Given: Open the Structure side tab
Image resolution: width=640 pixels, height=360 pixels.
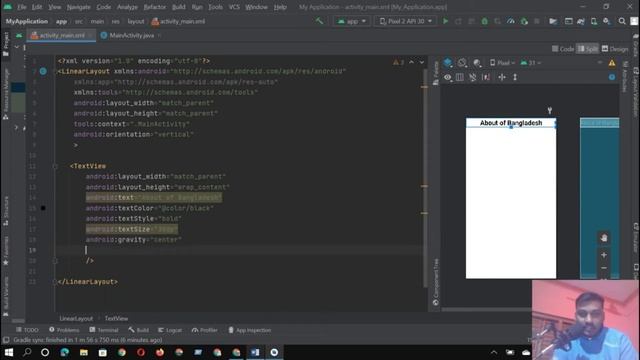Looking at the screenshot, I should [x=6, y=211].
